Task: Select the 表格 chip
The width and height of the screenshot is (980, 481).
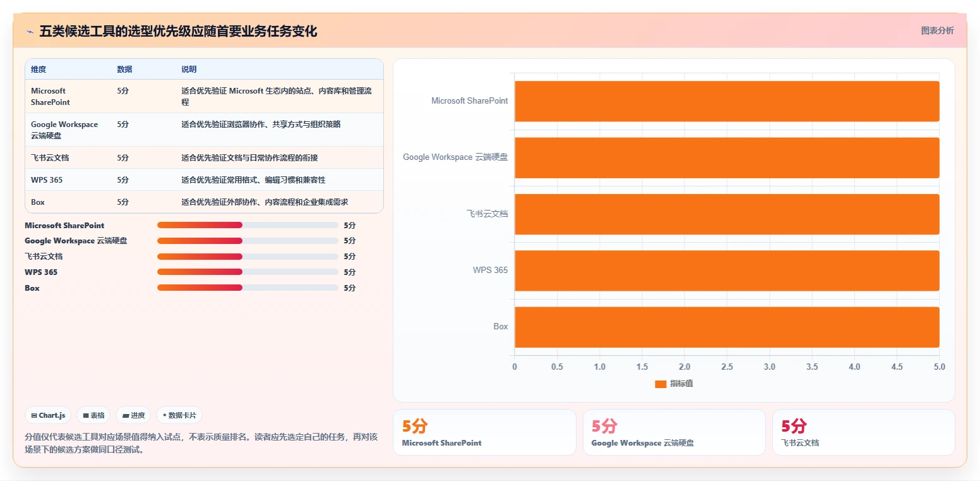Action: tap(93, 415)
